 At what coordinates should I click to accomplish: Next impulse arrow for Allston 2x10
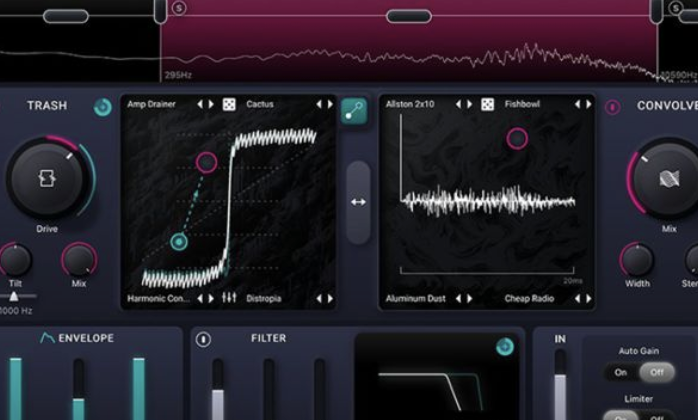click(x=469, y=104)
